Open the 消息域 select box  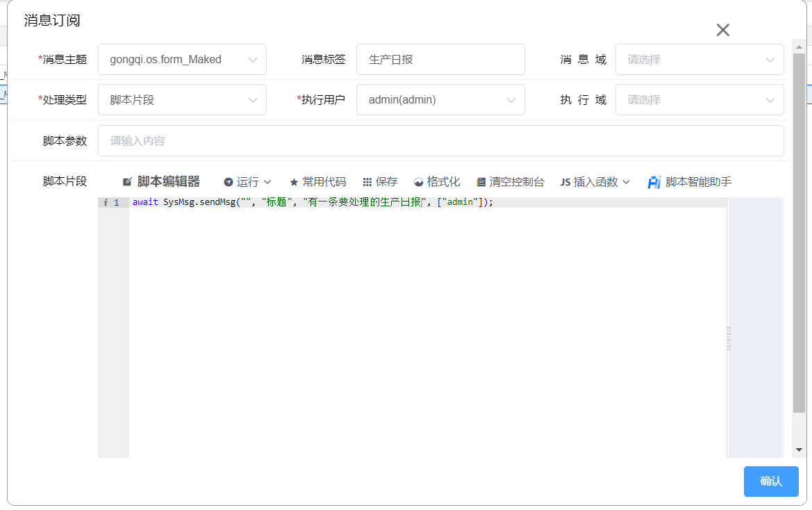(x=699, y=60)
